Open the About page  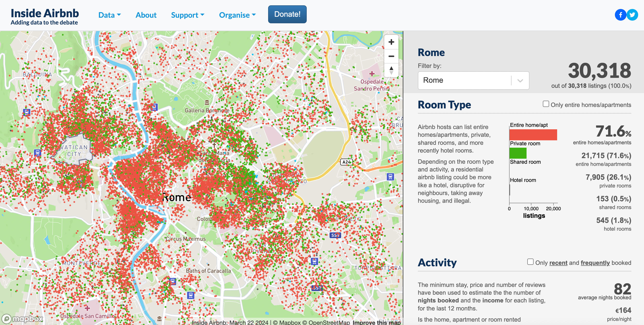(x=146, y=15)
